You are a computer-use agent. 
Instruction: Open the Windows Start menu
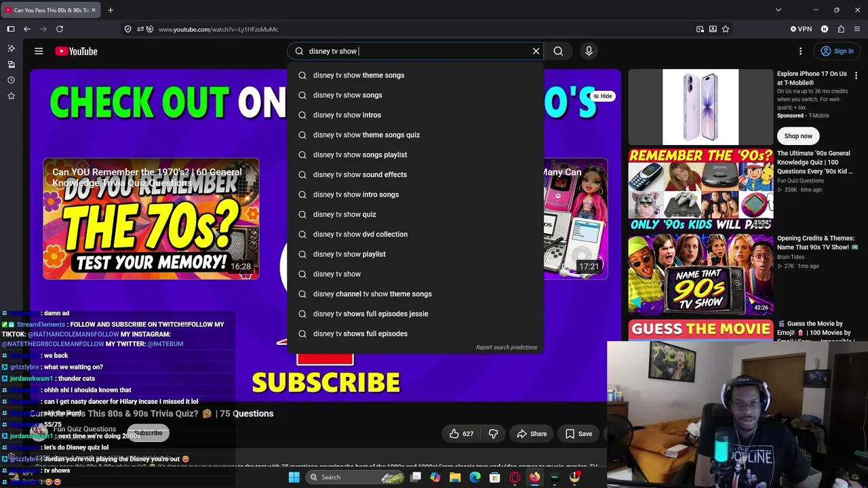coord(294,477)
